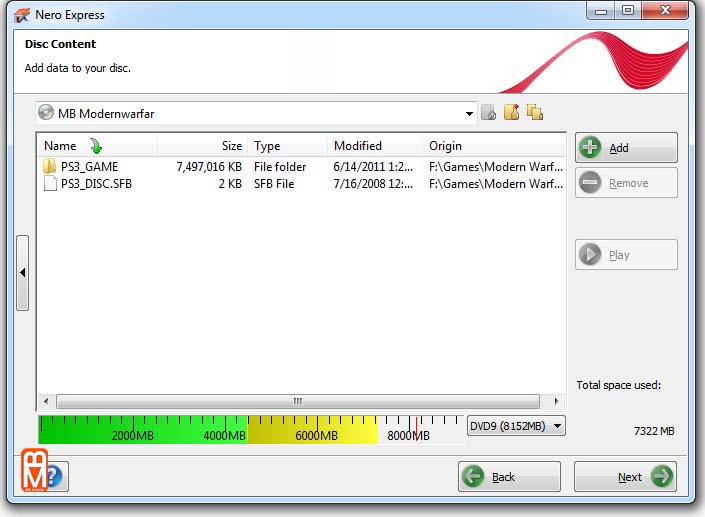Open the help icon at bottom left
Screen dimensions: 705x517
(x=54, y=477)
